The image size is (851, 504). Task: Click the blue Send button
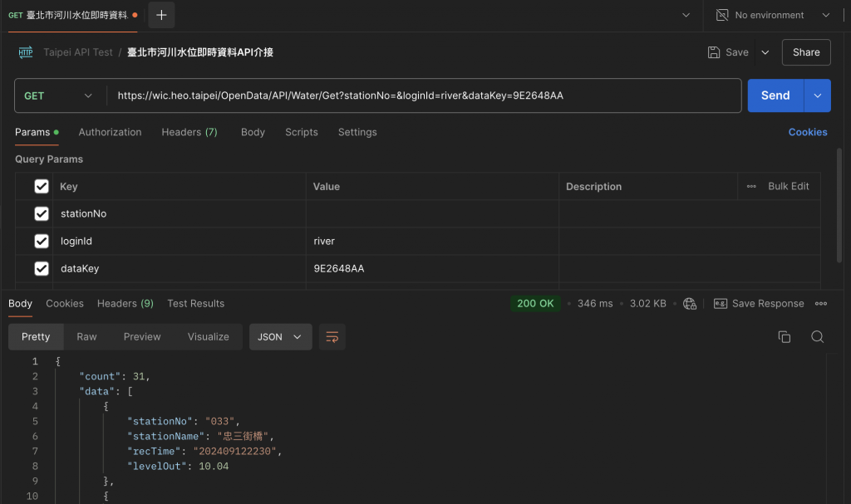(x=775, y=95)
